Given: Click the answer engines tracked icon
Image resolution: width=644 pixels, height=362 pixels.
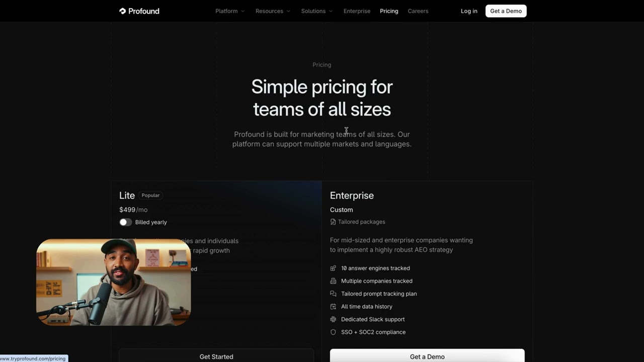Looking at the screenshot, I should [x=333, y=268].
